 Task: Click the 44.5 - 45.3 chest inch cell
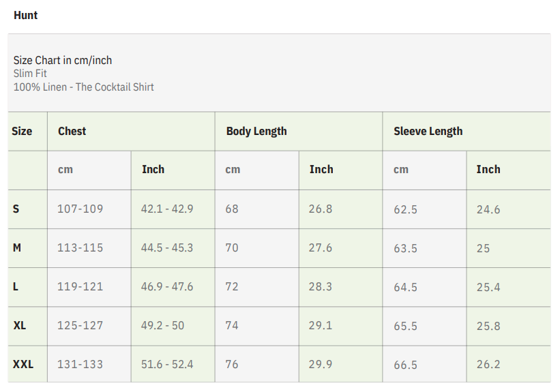click(x=167, y=247)
